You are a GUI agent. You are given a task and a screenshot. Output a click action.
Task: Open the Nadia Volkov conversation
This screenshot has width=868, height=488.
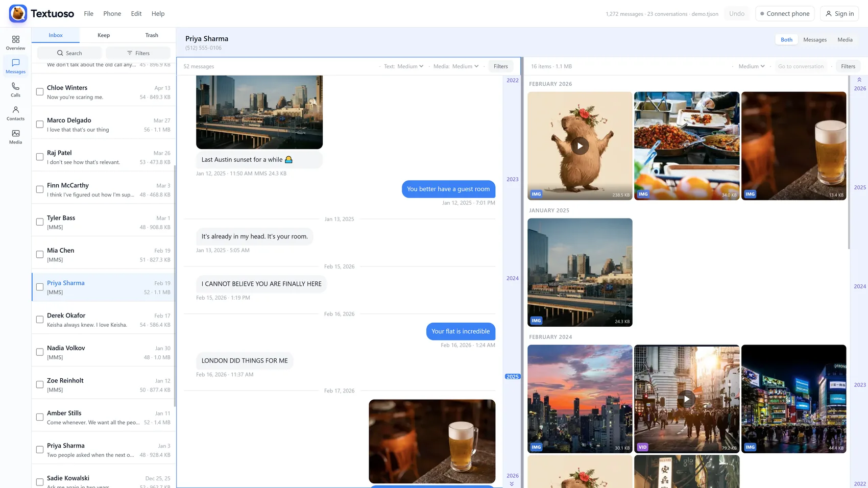pos(104,352)
